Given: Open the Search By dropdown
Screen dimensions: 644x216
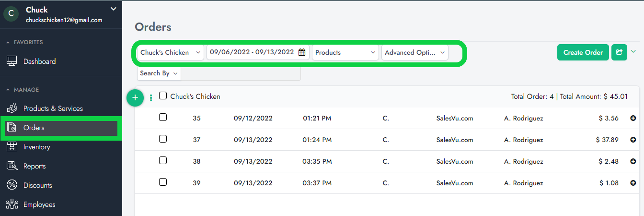Looking at the screenshot, I should pos(159,73).
